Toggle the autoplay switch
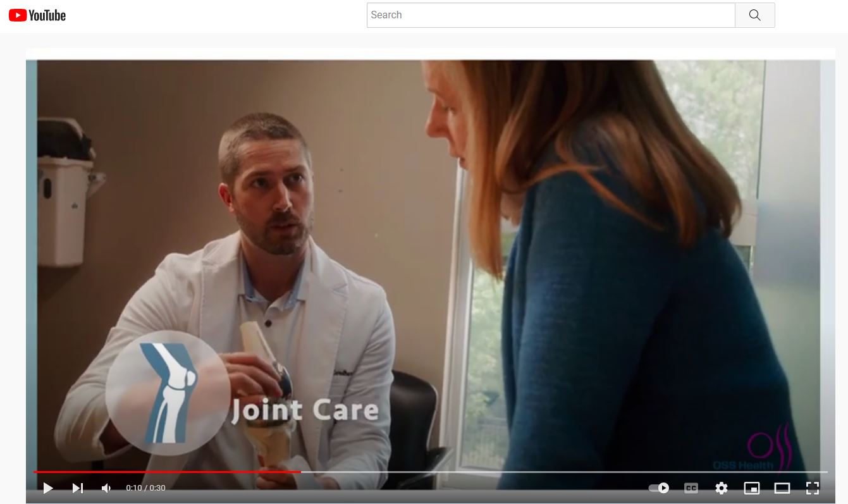The height and width of the screenshot is (504, 848). tap(659, 488)
